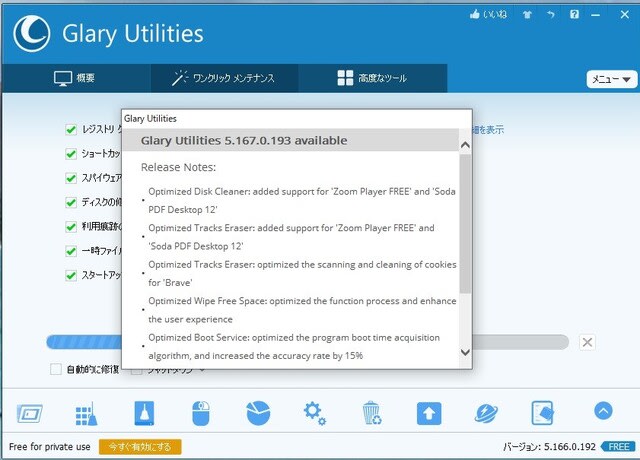Uncheck the スパイウェア checkbox
Screen dimensions: 640x460
click(x=71, y=178)
